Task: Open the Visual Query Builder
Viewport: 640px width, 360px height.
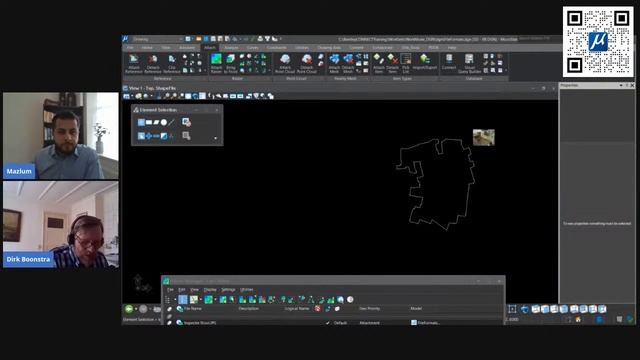Action: click(x=469, y=64)
